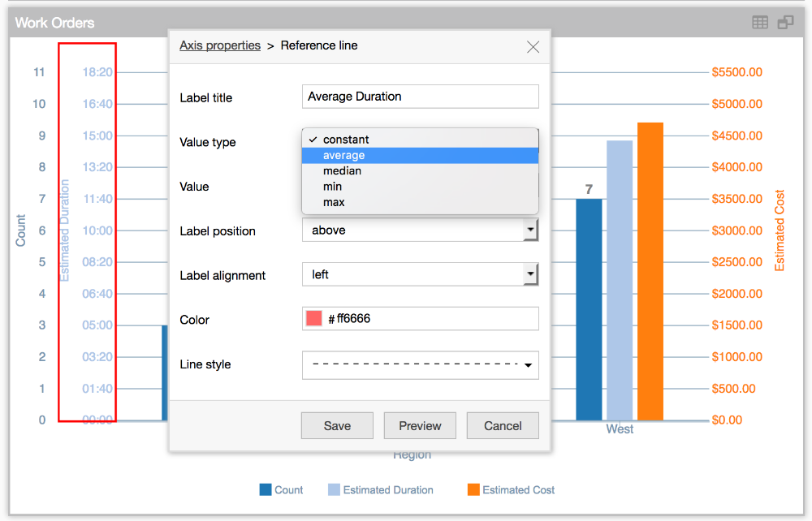Screen dimensions: 812x521
Task: Click the Preview button
Action: (420, 426)
